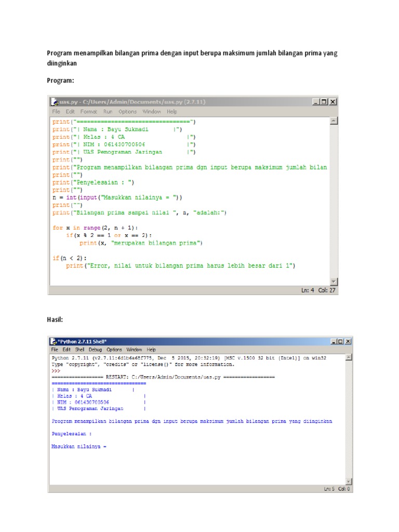Open Options menu in Python Shell window
This screenshot has width=399, height=532.
pos(114,350)
